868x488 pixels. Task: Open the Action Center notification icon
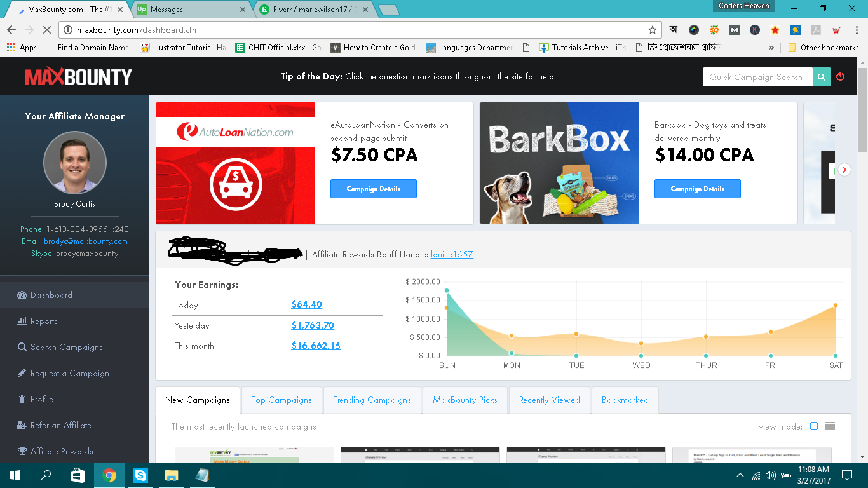point(847,475)
